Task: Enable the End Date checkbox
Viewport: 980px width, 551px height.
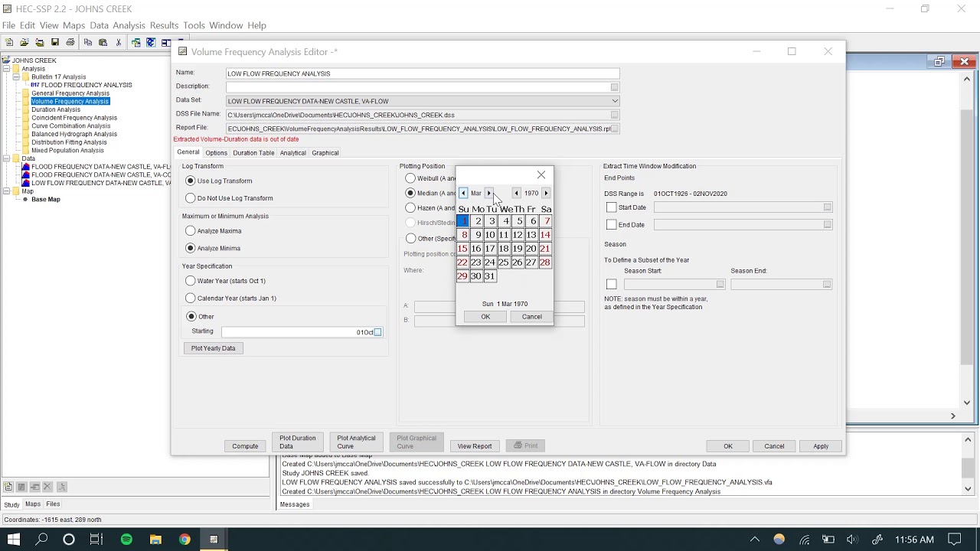Action: click(x=611, y=225)
